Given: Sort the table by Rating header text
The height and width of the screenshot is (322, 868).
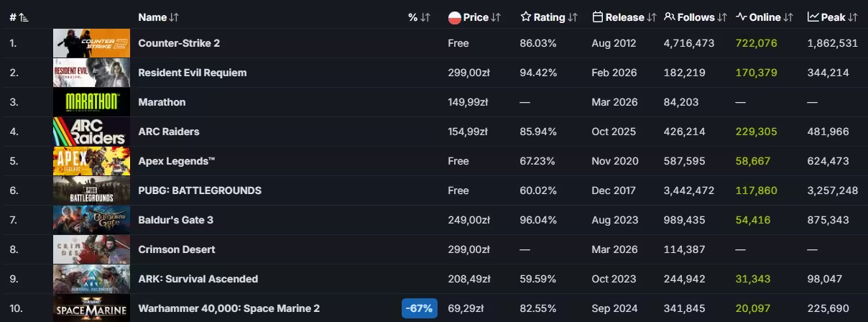Looking at the screenshot, I should (x=549, y=17).
